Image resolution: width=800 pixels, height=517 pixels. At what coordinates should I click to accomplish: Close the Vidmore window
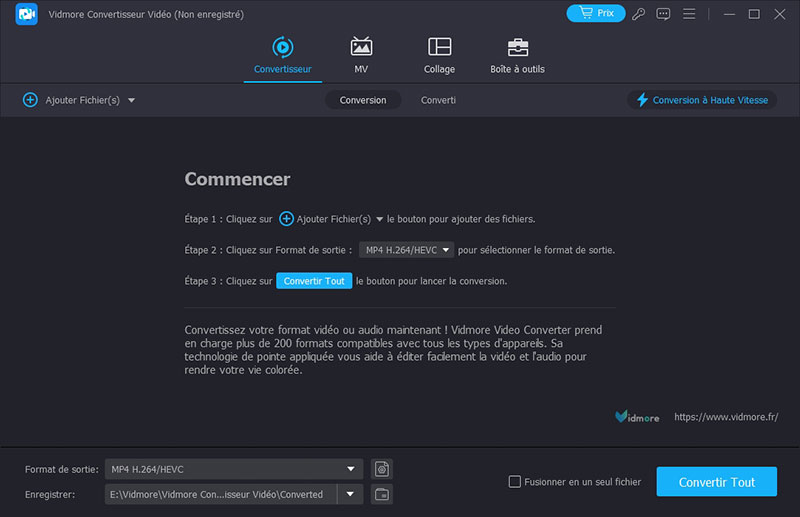coord(780,14)
